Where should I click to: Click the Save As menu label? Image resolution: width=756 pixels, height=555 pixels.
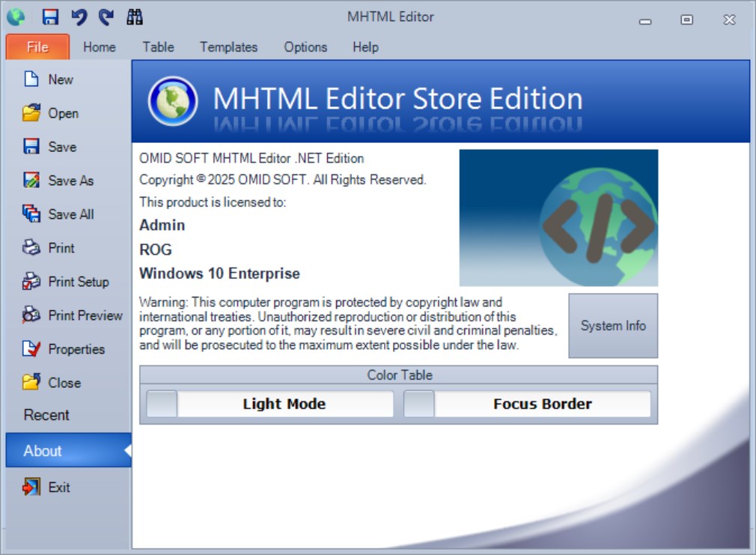click(71, 181)
